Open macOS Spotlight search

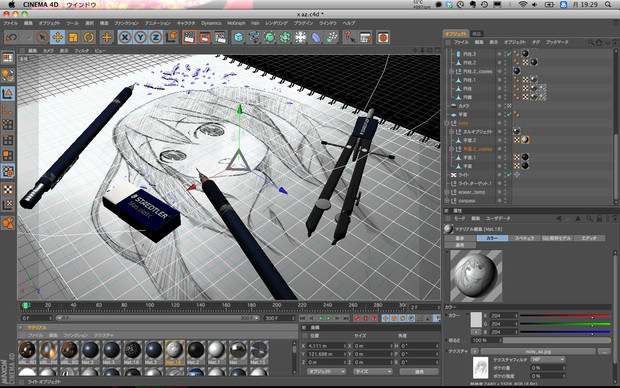pos(608,4)
